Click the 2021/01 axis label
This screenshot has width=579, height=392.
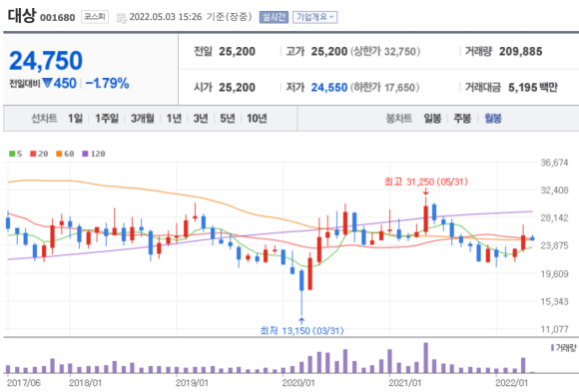tap(404, 383)
